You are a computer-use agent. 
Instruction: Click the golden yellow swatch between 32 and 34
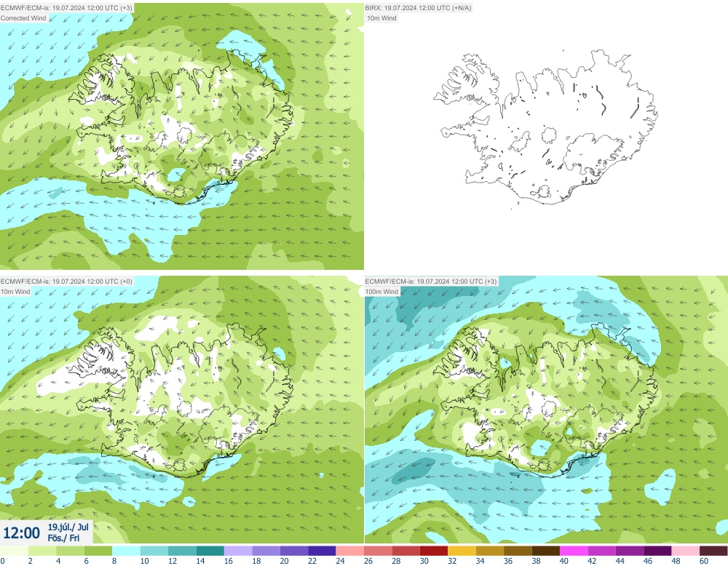(x=462, y=551)
